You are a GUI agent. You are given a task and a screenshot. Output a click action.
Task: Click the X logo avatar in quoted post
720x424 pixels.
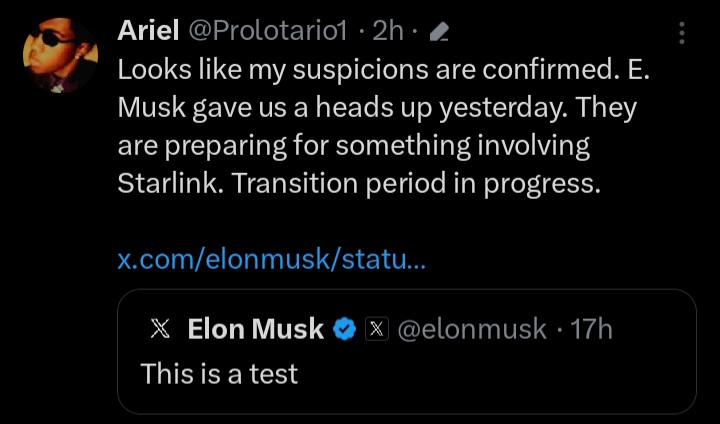[159, 328]
